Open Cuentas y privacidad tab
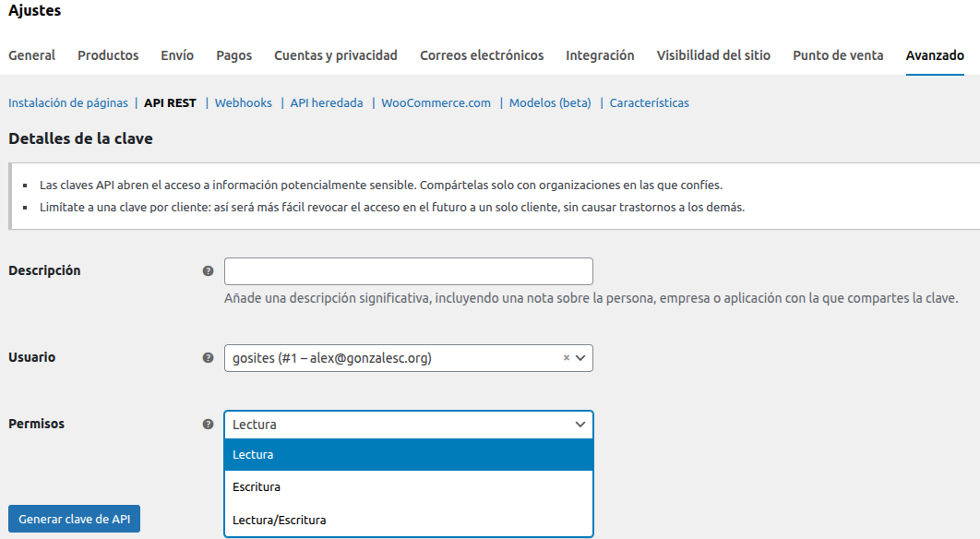The height and width of the screenshot is (539, 980). (336, 55)
